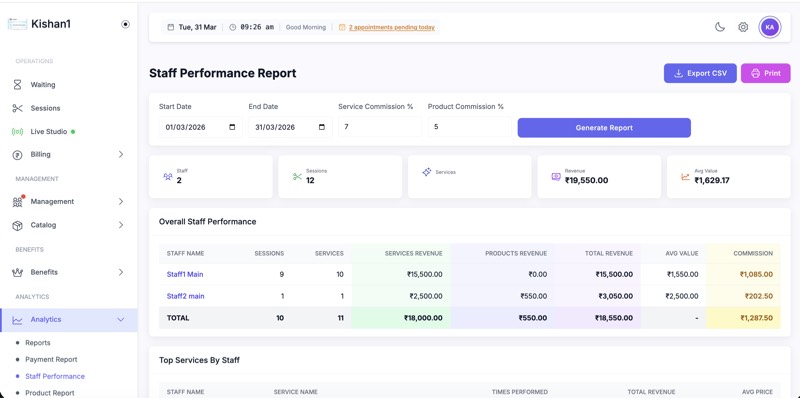This screenshot has width=800, height=398.
Task: Click the clock icon beside 09:26 am
Action: click(x=233, y=27)
